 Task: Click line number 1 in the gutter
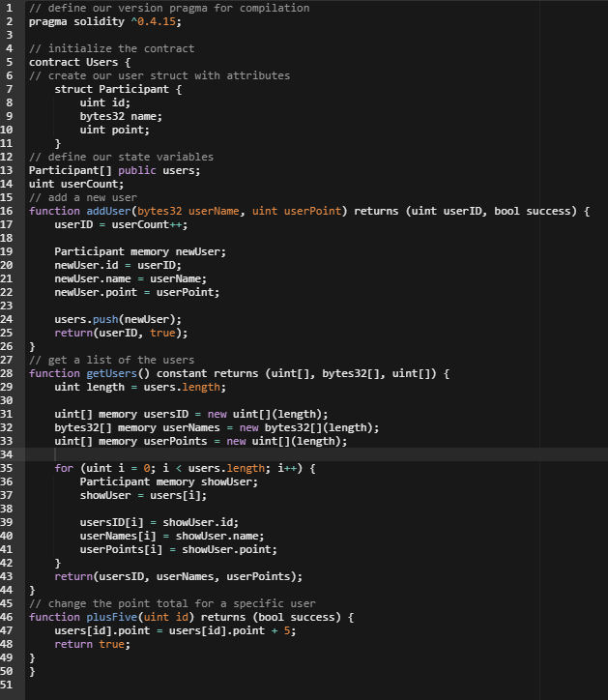9,8
